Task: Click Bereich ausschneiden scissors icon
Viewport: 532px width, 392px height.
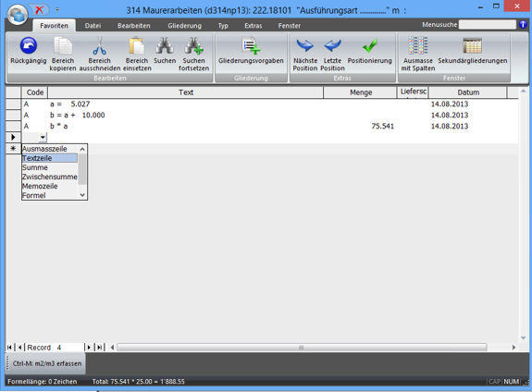Action: (99, 46)
